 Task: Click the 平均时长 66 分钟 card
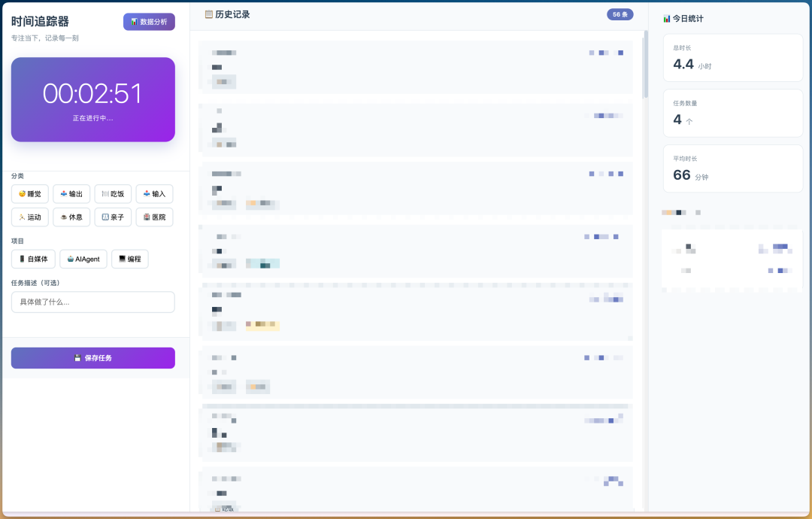tap(733, 168)
